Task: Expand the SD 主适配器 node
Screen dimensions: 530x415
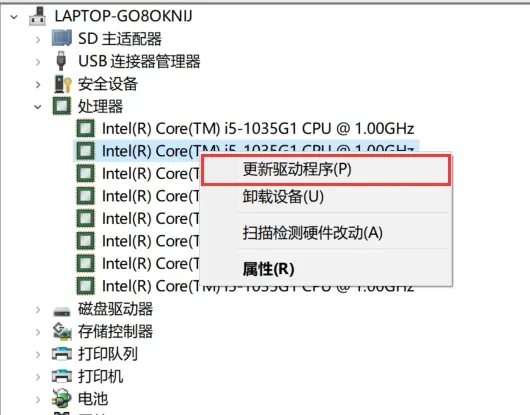Action: pyautogui.click(x=38, y=40)
